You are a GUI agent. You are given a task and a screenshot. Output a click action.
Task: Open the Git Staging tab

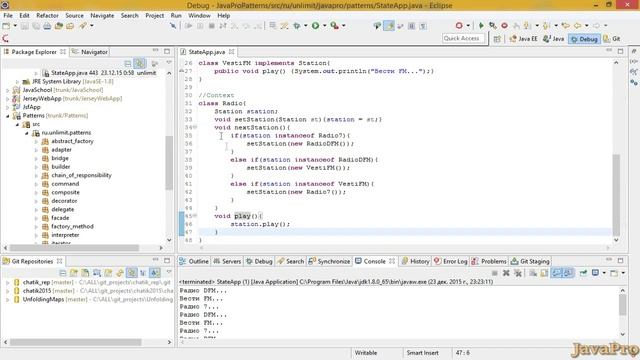tap(530, 261)
